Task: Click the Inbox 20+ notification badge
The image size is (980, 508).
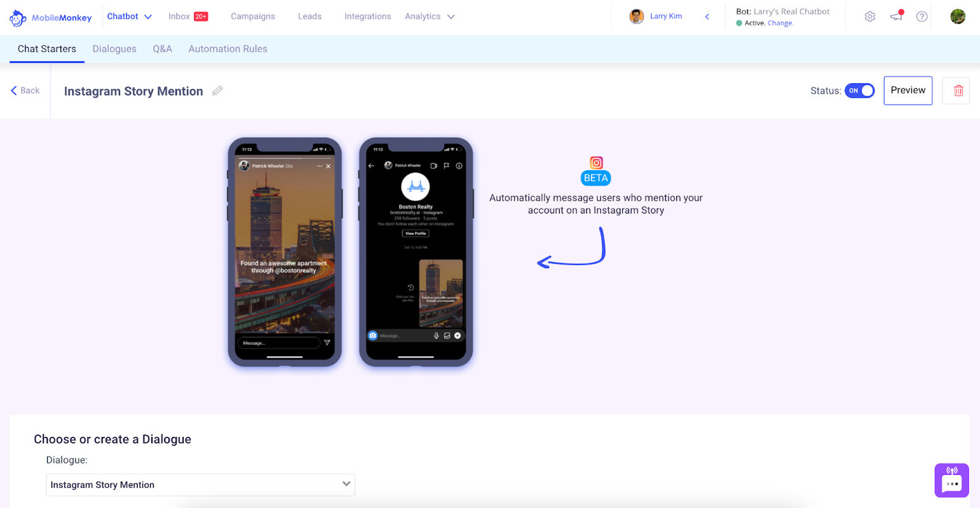Action: click(x=201, y=16)
